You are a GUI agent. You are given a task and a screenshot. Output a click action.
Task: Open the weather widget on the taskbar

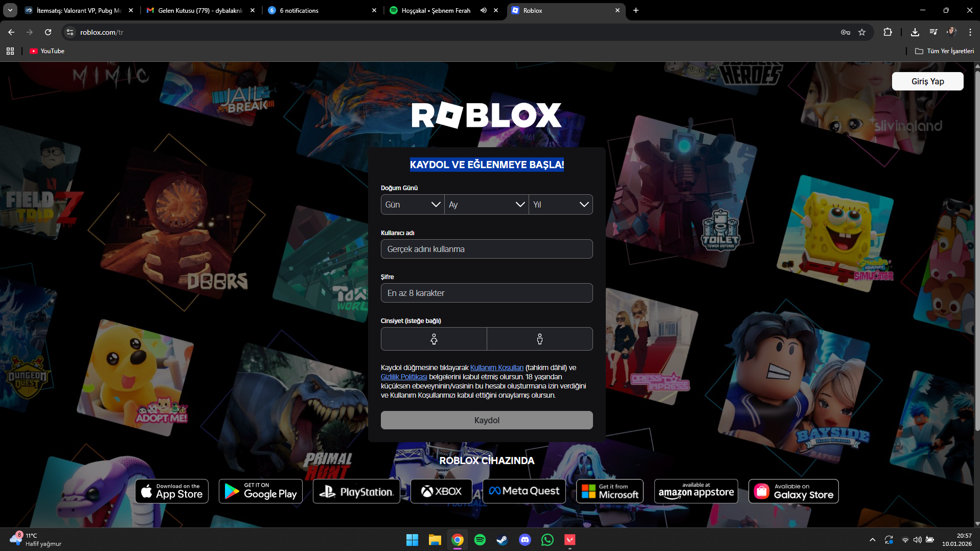(35, 540)
